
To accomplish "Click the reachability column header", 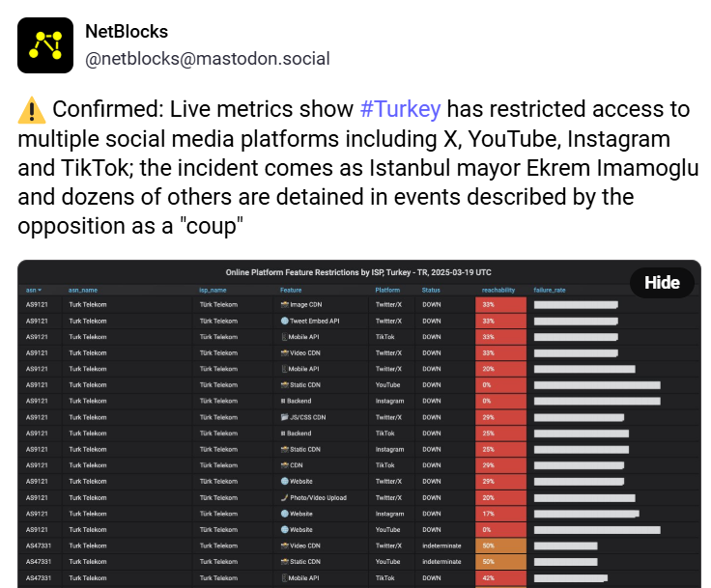I will [498, 291].
